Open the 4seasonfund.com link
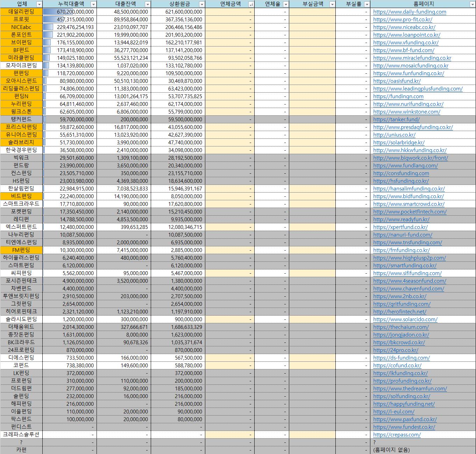Viewport: 476px width, 454px height. 410,281
